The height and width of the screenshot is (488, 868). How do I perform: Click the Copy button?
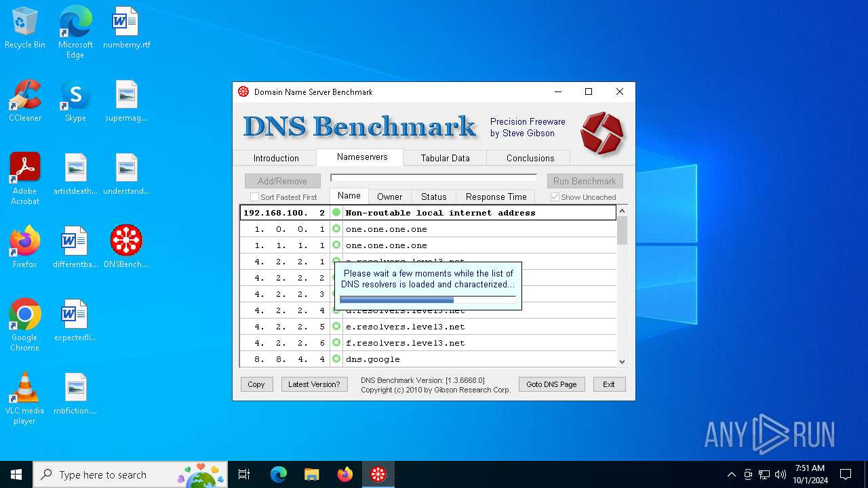[256, 384]
